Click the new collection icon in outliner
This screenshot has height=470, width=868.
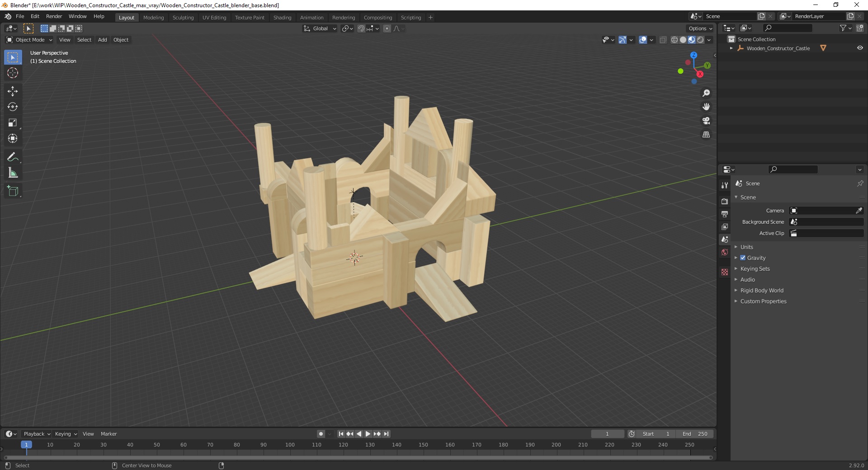tap(860, 28)
